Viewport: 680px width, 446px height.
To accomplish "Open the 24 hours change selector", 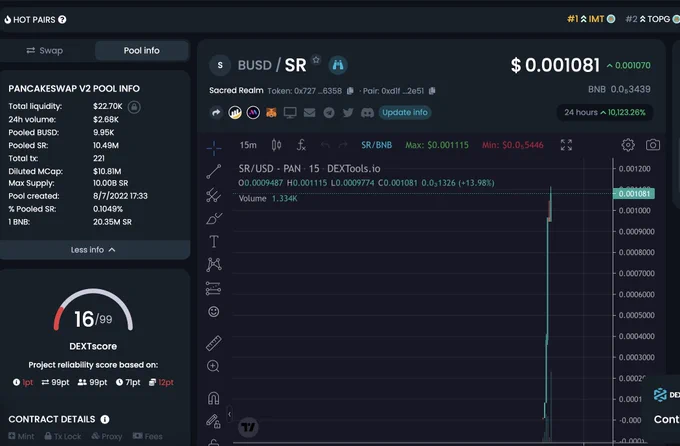I will point(605,112).
